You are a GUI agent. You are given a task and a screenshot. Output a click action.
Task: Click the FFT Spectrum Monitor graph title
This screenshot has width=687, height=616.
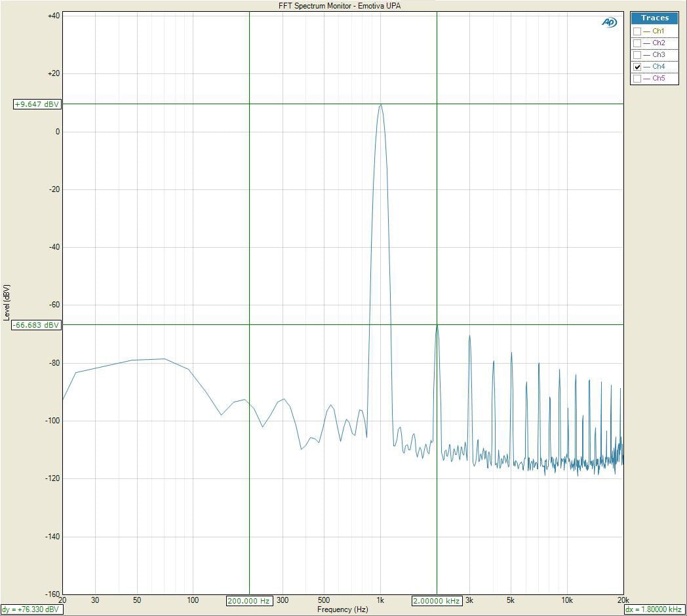(340, 6)
